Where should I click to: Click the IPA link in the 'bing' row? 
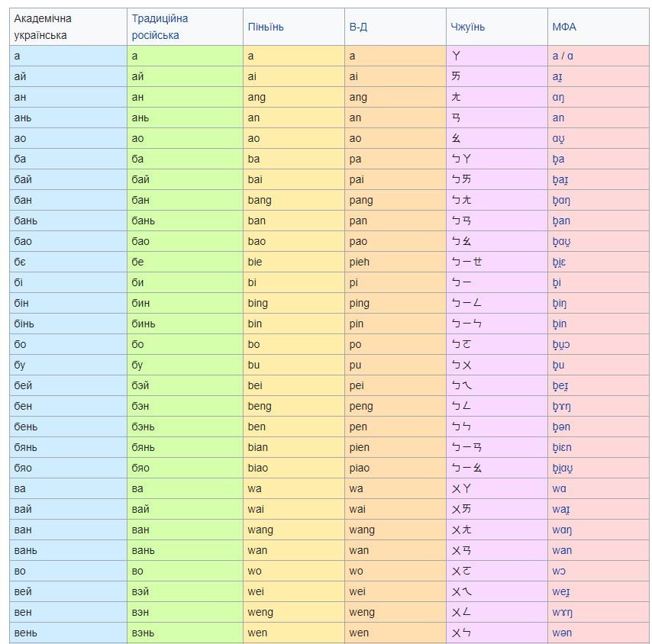coord(560,303)
